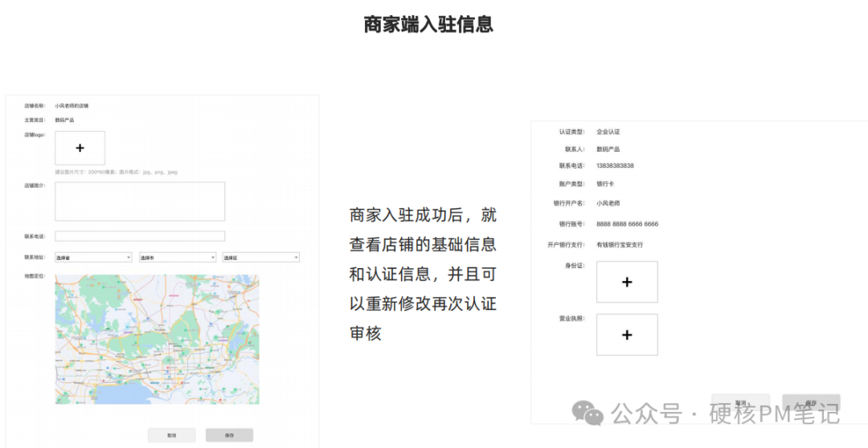Select phone number 13838383838
This screenshot has height=448, width=868.
tap(615, 165)
